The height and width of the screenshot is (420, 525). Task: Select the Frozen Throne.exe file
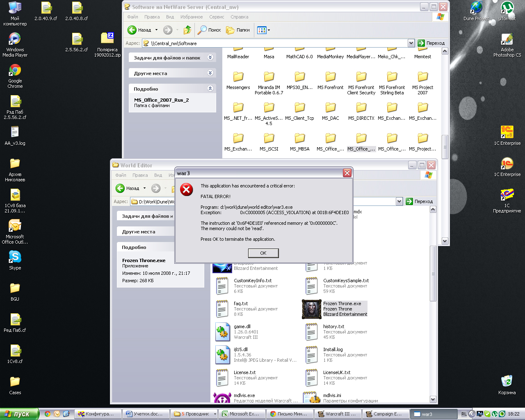(335, 309)
